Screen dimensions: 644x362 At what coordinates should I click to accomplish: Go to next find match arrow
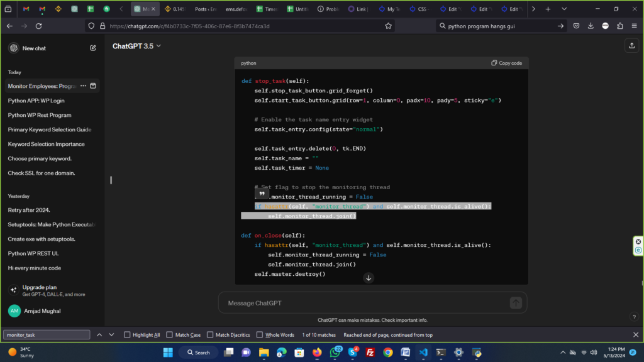click(111, 335)
